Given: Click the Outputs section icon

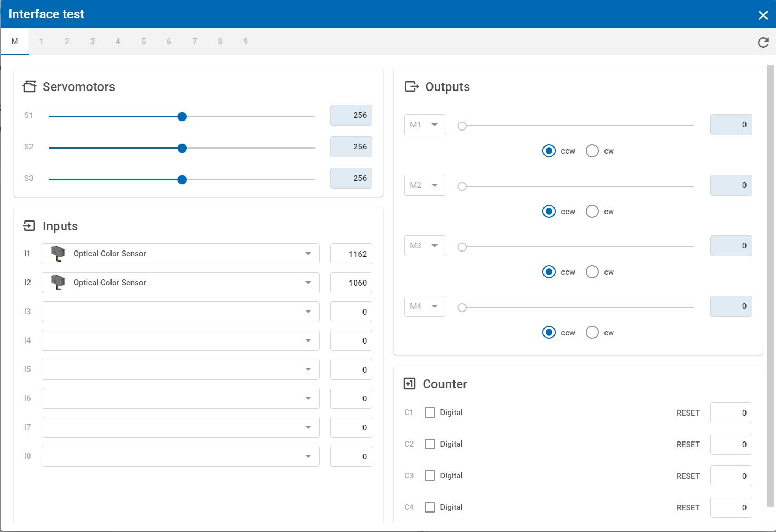Looking at the screenshot, I should [x=411, y=86].
